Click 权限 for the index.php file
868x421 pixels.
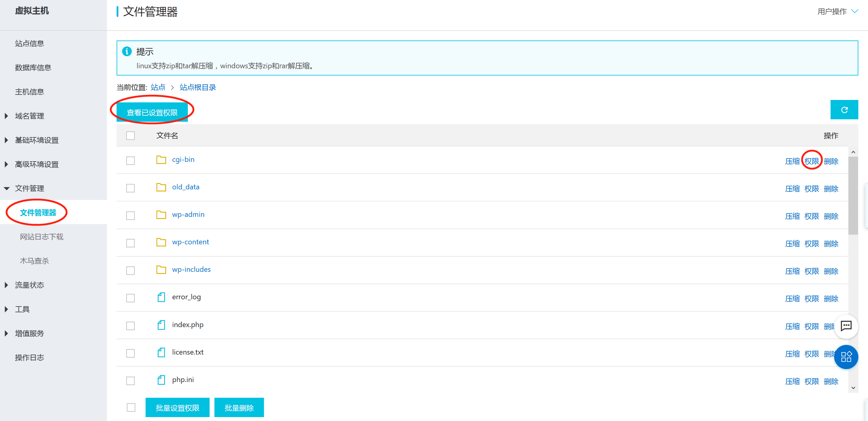tap(812, 326)
